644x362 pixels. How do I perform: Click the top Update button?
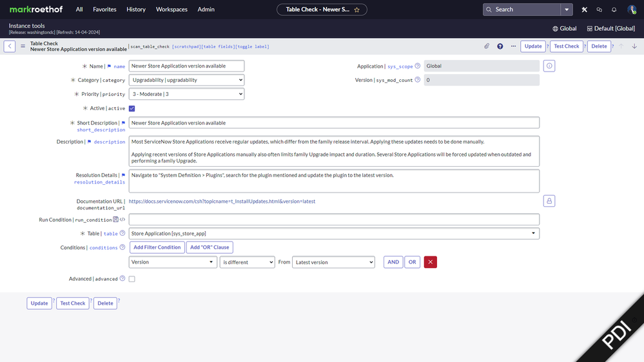pos(533,46)
